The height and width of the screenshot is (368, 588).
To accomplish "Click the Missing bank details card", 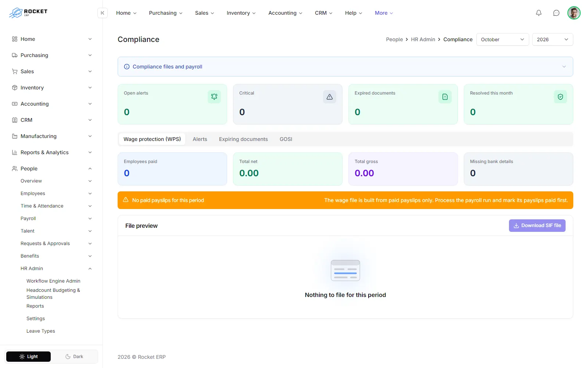I will tap(519, 169).
